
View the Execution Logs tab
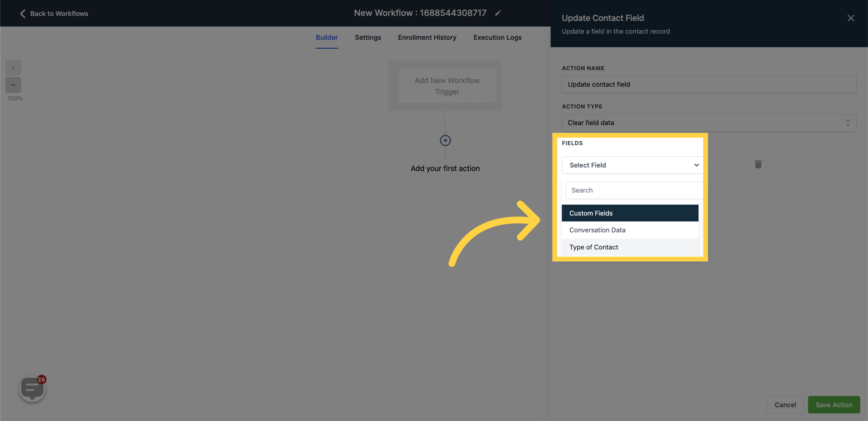497,37
